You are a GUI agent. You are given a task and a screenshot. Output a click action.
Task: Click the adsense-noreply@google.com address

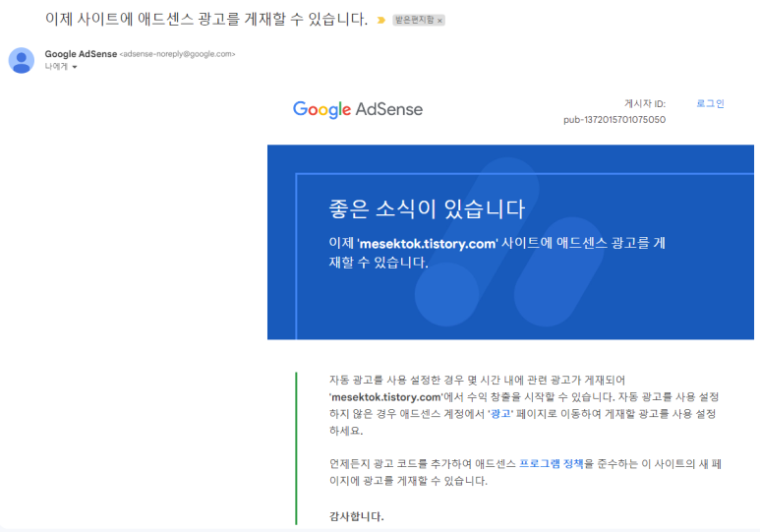pyautogui.click(x=177, y=54)
